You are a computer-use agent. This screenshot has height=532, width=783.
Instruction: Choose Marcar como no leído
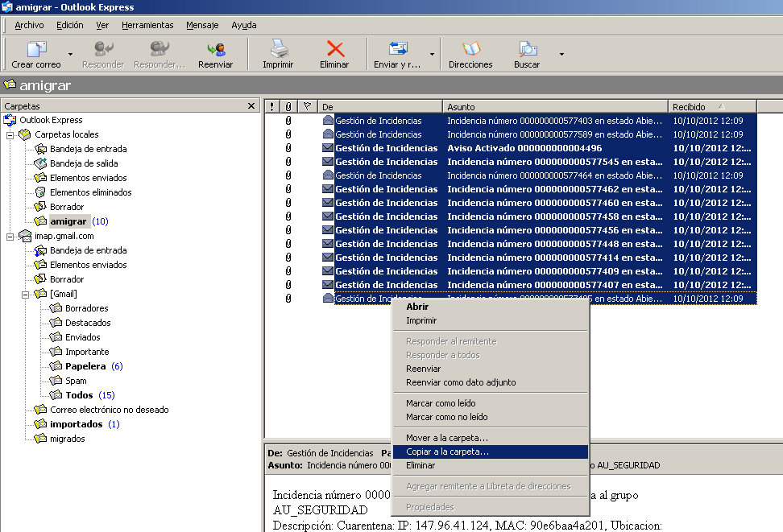[x=490, y=417]
